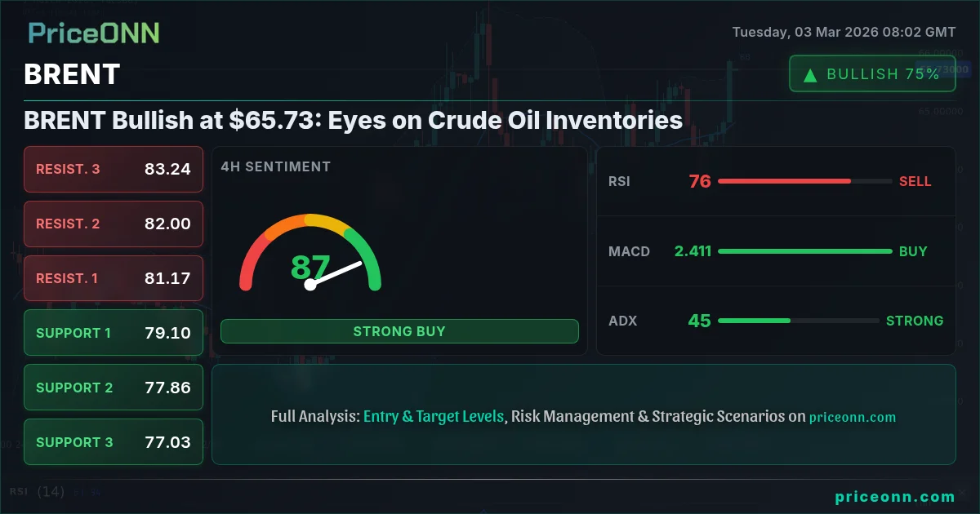This screenshot has width=980, height=514.
Task: Click the RSI progress bar
Action: (x=804, y=181)
